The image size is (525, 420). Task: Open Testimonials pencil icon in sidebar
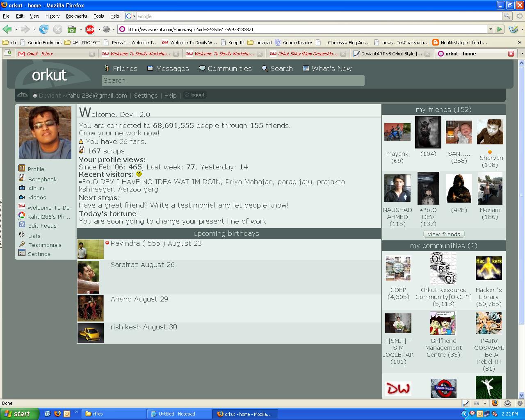point(22,244)
